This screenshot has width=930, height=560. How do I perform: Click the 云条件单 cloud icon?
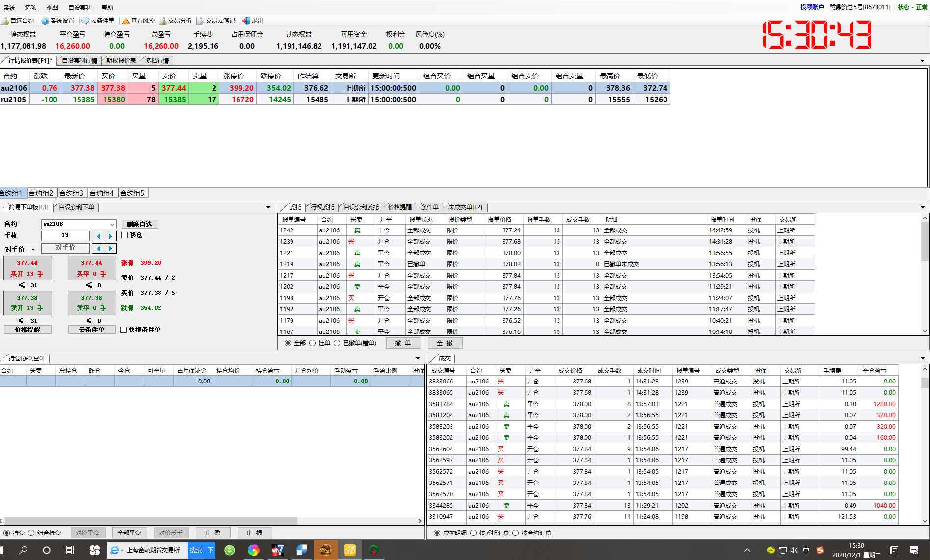[85, 21]
